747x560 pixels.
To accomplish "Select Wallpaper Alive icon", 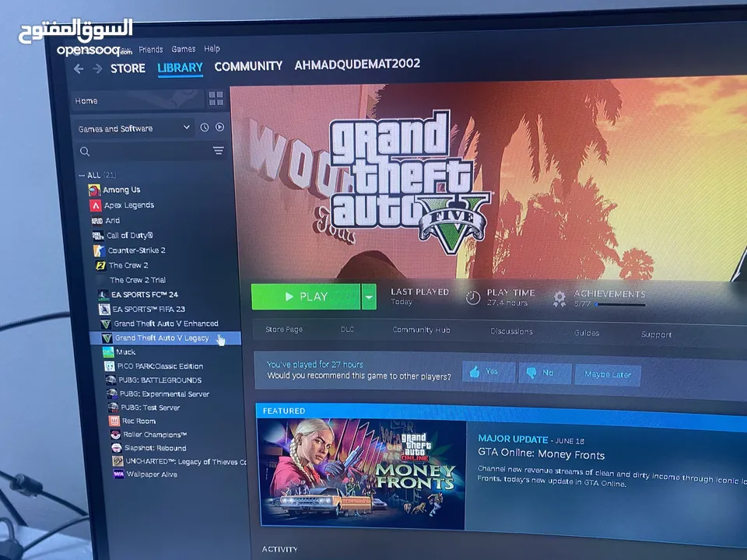I will point(118,474).
